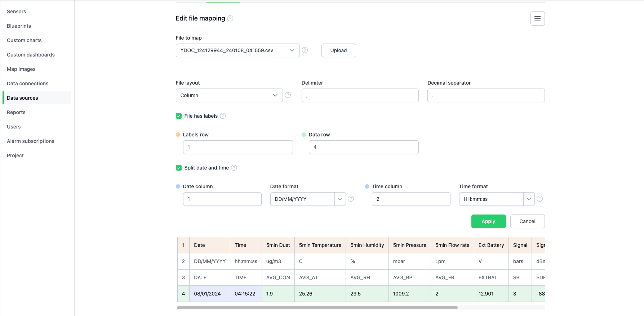Click the 25.26 temperature value cell
This screenshot has height=316, width=644.
coord(320,294)
